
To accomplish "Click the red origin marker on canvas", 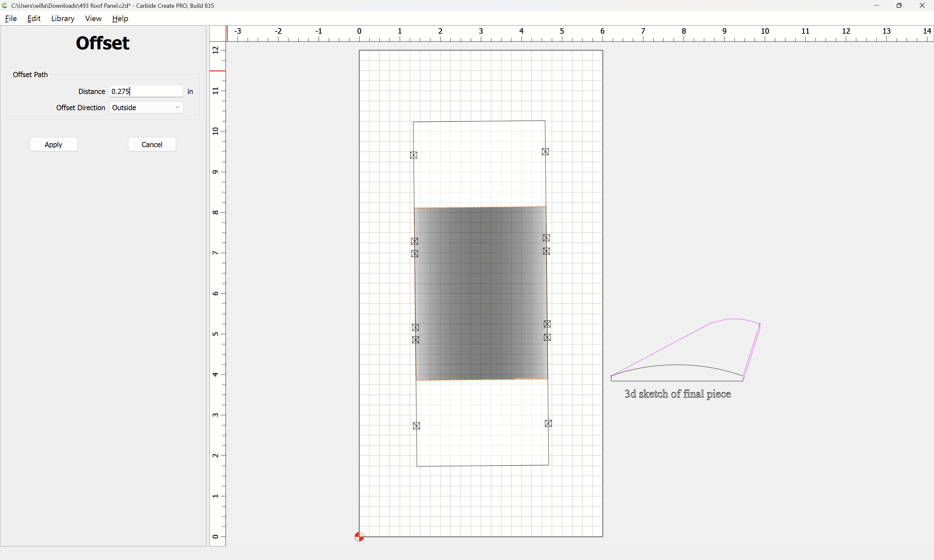I will (x=359, y=536).
